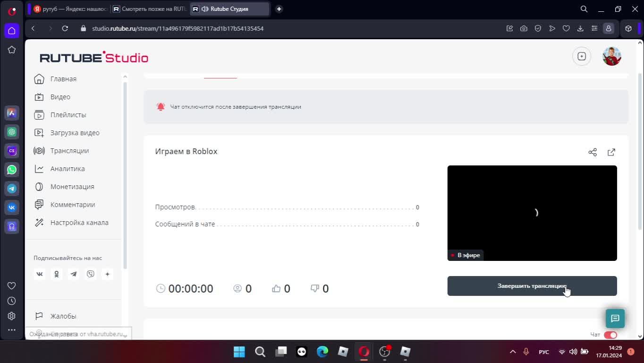Screen dimensions: 644x363
Task: Click the RUTUBE Studio logo
Action: coord(94,57)
